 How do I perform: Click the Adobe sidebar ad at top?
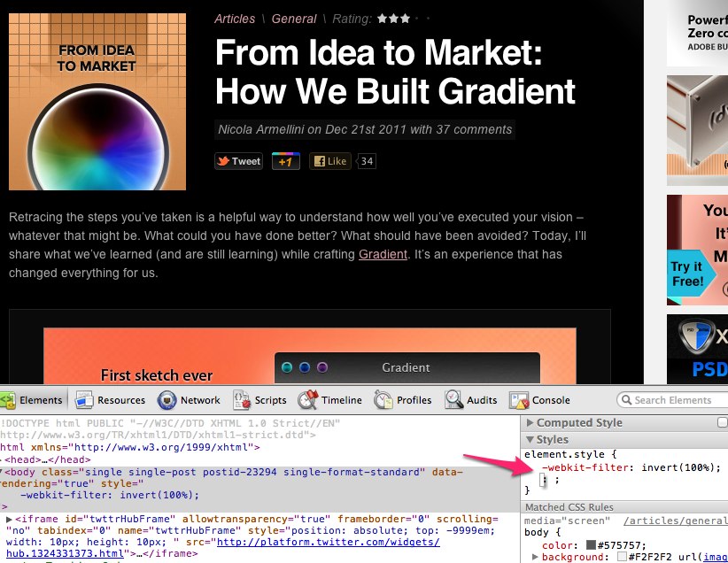[697, 33]
